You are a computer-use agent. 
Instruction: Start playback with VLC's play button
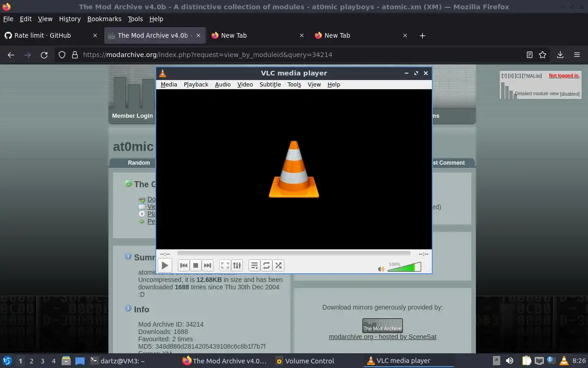[164, 265]
